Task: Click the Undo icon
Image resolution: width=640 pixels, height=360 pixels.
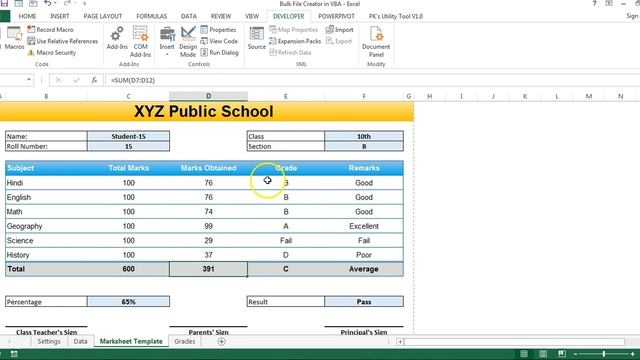Action: click(x=48, y=4)
